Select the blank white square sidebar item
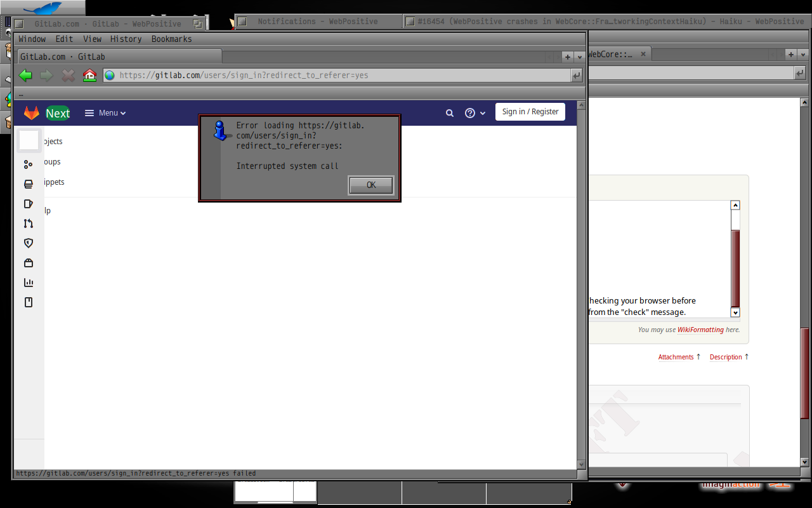Image resolution: width=812 pixels, height=508 pixels. (x=29, y=140)
